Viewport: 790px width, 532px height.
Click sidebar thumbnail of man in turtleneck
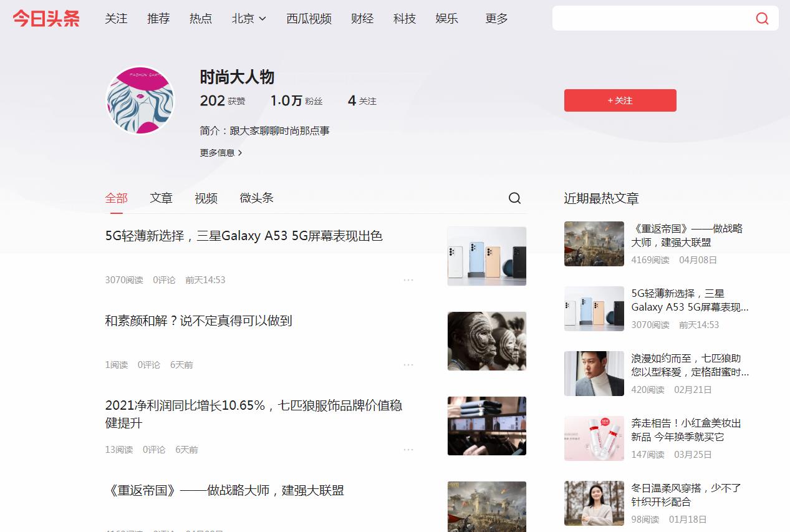point(594,374)
